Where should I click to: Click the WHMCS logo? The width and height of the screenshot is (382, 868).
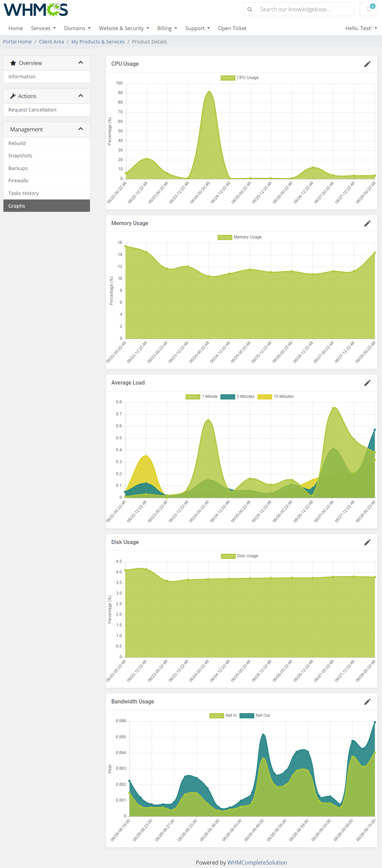point(36,10)
